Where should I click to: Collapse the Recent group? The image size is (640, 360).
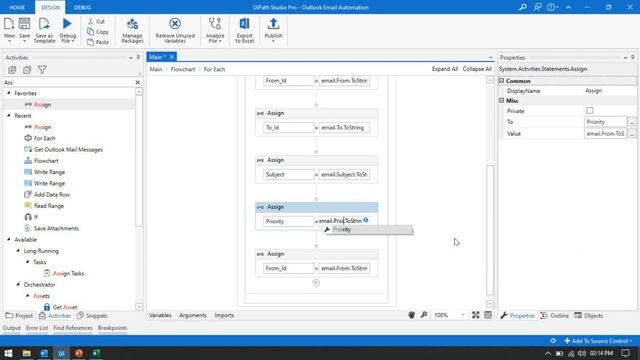(x=9, y=116)
